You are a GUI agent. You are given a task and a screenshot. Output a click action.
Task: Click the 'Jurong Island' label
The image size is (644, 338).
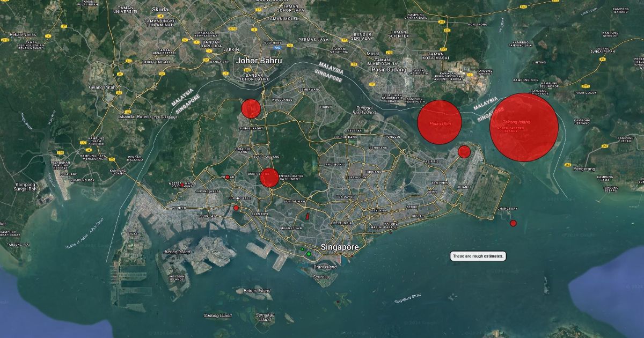[177, 252]
